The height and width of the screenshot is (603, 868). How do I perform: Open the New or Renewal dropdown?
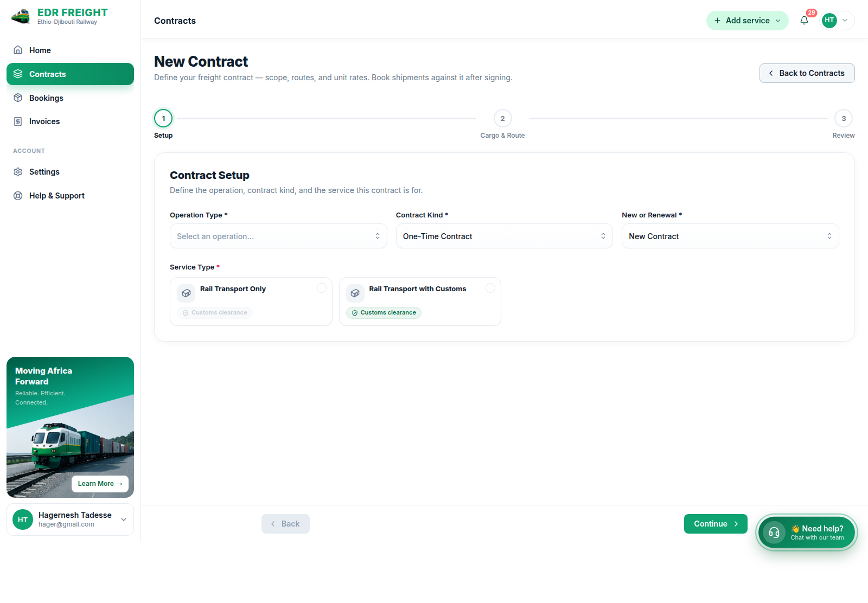tap(730, 236)
